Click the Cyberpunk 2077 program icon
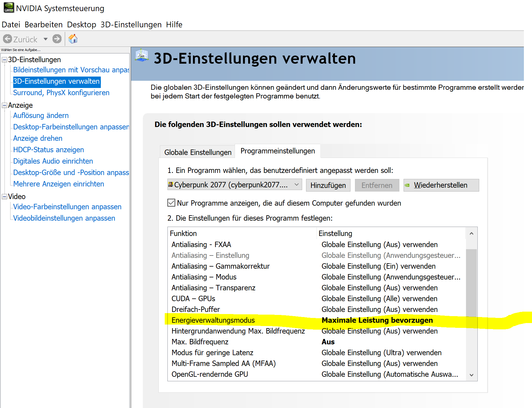Viewport: 532px width, 408px height. pyautogui.click(x=171, y=184)
